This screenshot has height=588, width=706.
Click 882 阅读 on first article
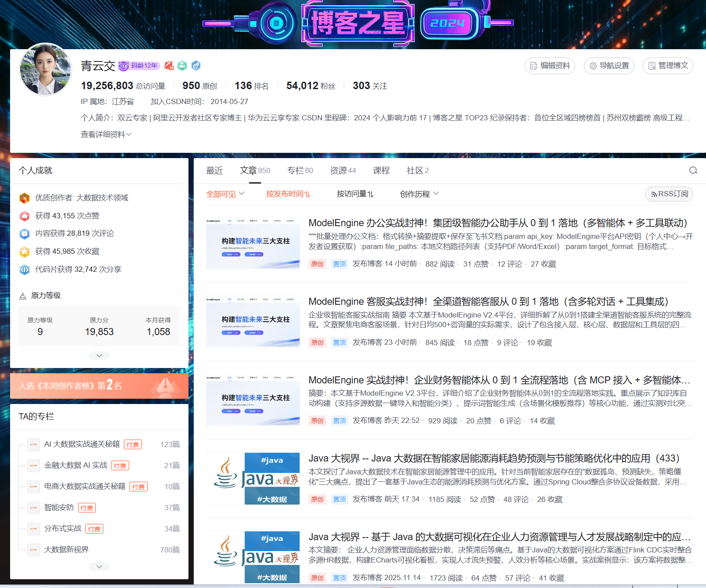click(x=440, y=264)
